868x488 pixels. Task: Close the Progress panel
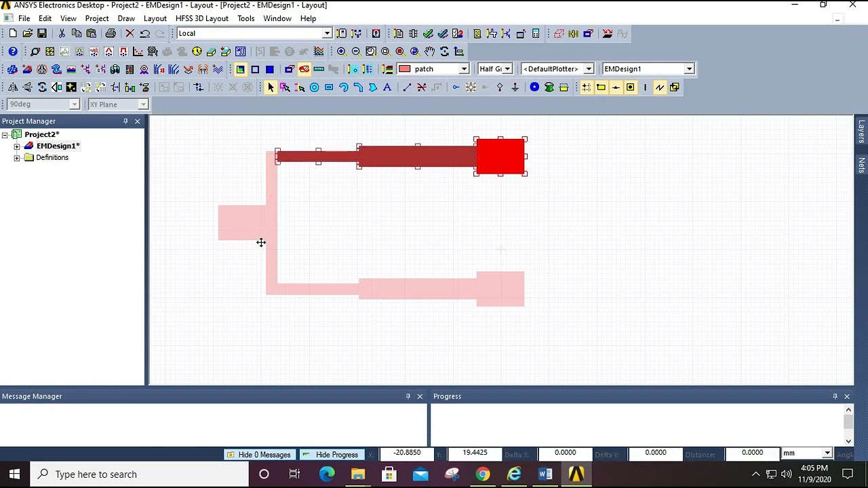coord(847,396)
